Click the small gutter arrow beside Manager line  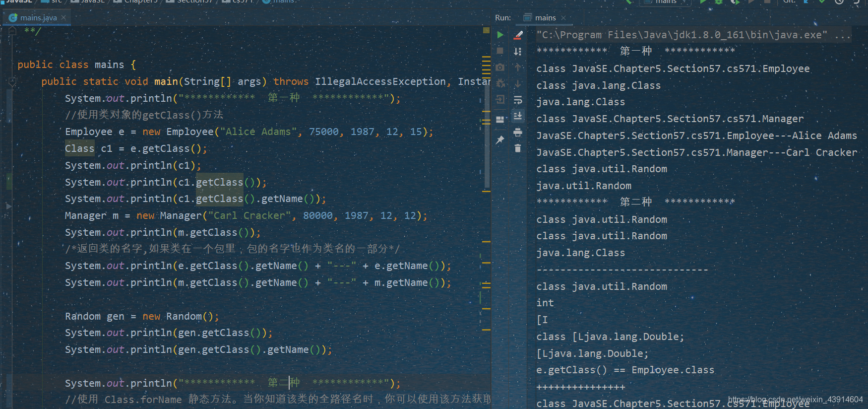click(x=8, y=205)
